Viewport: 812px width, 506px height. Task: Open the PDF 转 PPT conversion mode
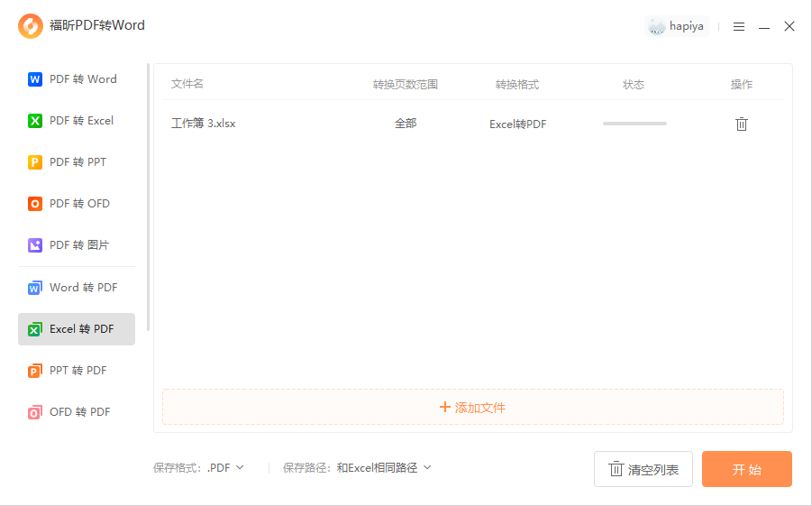(77, 162)
